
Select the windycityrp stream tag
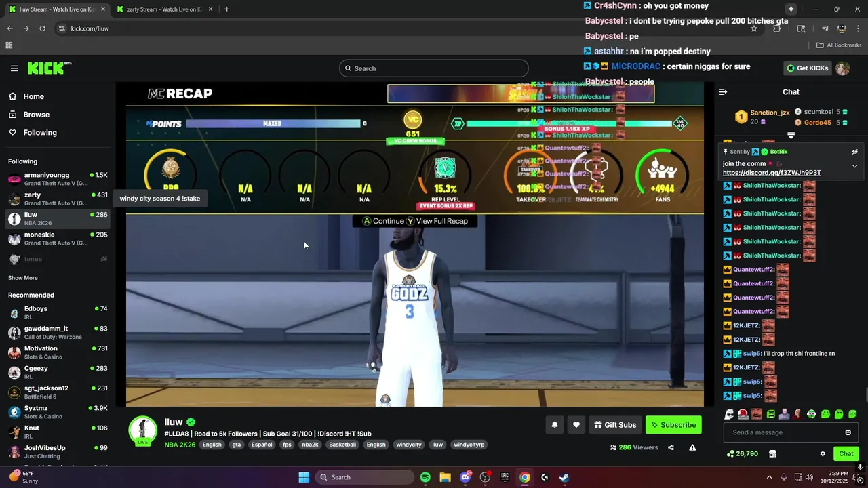click(x=469, y=445)
